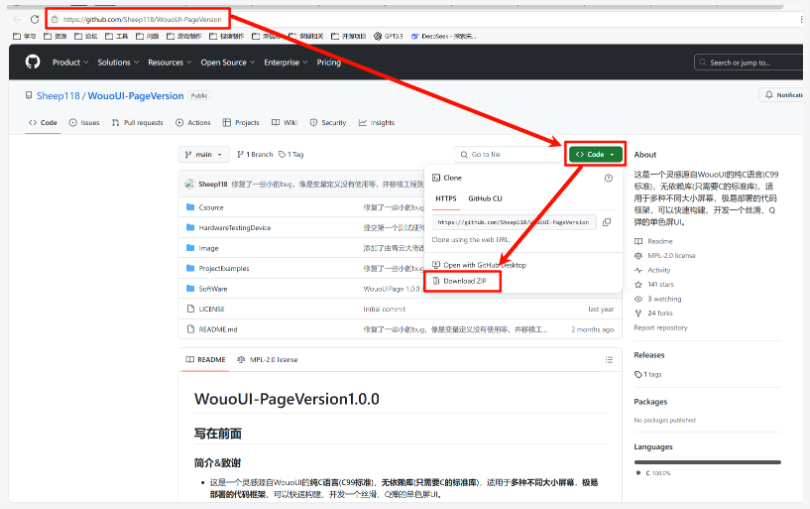Switch to the Pull requests tab

pos(137,122)
